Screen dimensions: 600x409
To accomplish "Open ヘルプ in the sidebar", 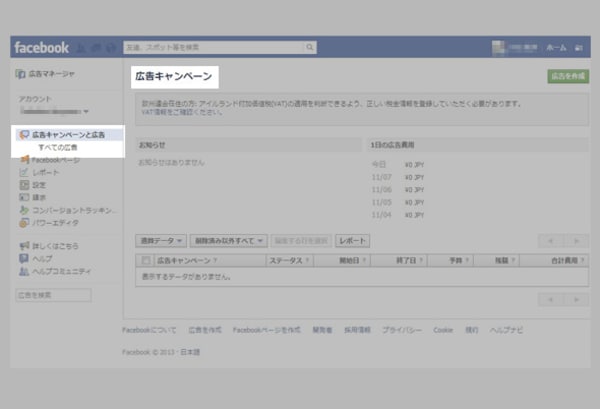I will point(36,259).
